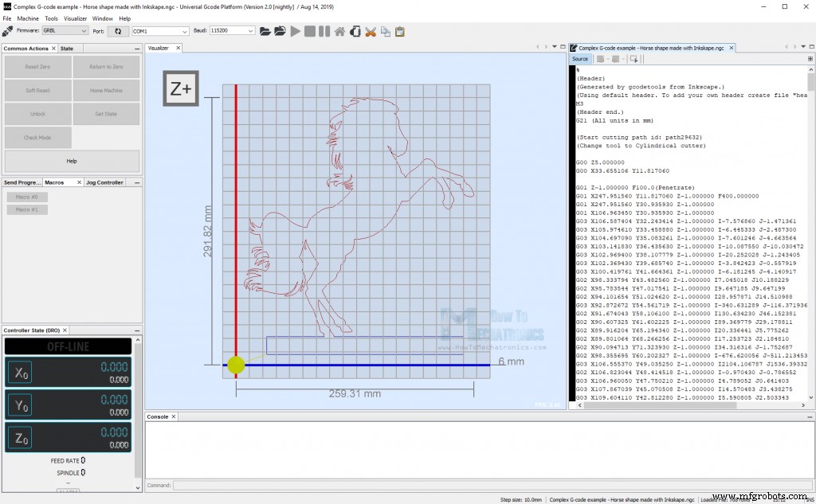Open the Machine menu
816x504 pixels.
[28, 18]
